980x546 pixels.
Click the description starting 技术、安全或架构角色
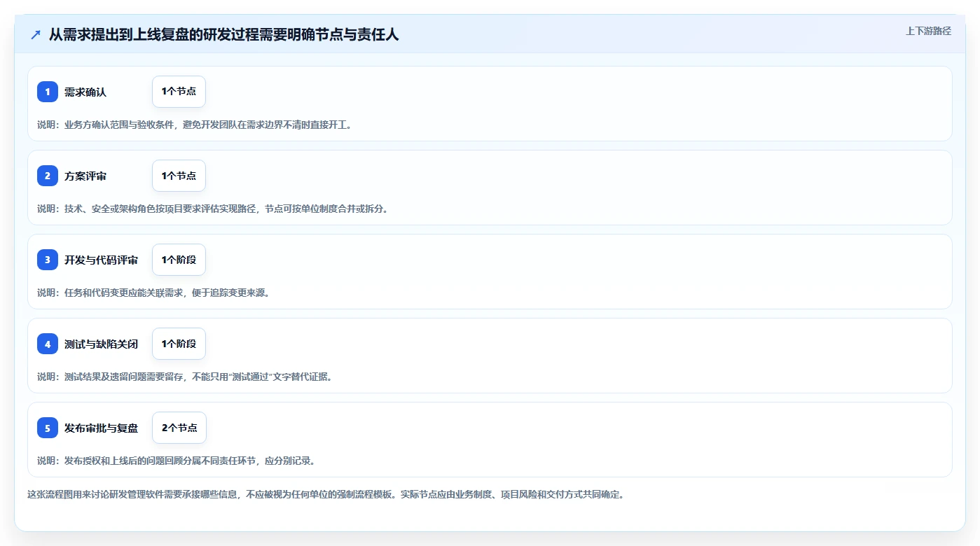(x=212, y=209)
